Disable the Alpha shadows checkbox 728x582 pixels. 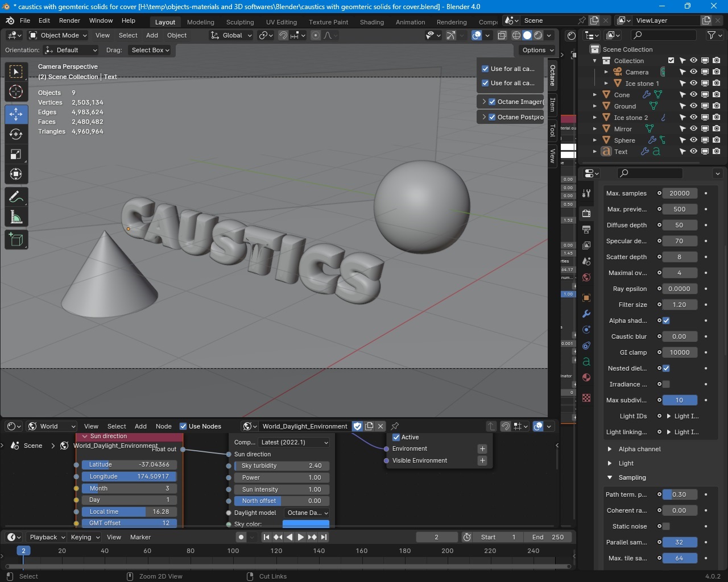pyautogui.click(x=666, y=321)
